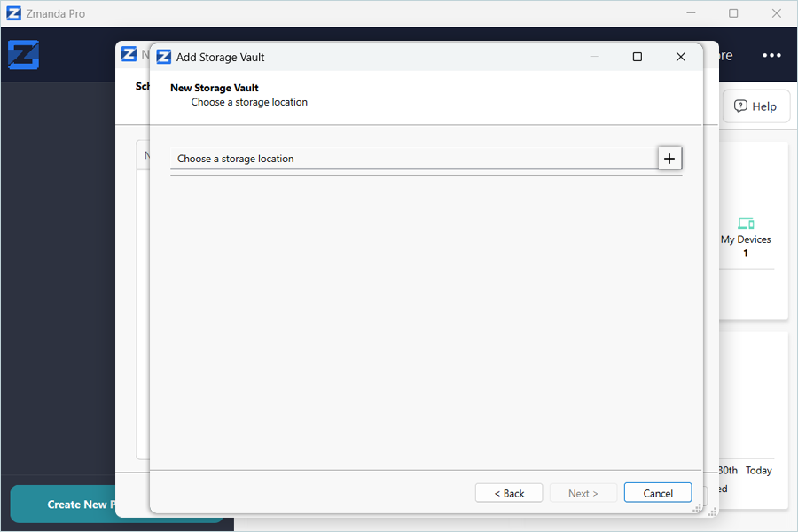
Task: Click the plus button to add storage location
Action: pos(669,159)
